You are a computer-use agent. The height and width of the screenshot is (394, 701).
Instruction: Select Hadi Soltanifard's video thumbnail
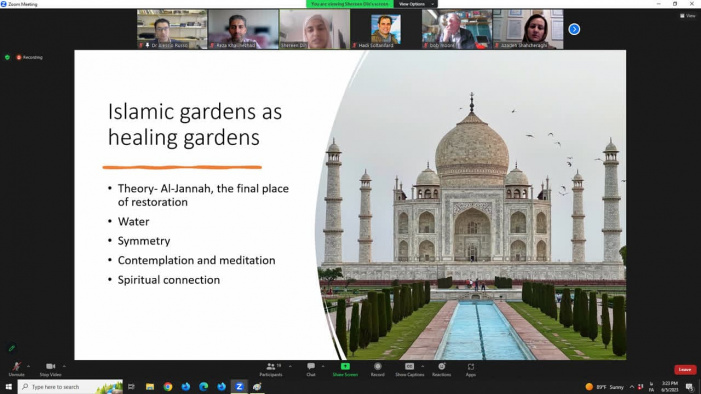(x=385, y=29)
